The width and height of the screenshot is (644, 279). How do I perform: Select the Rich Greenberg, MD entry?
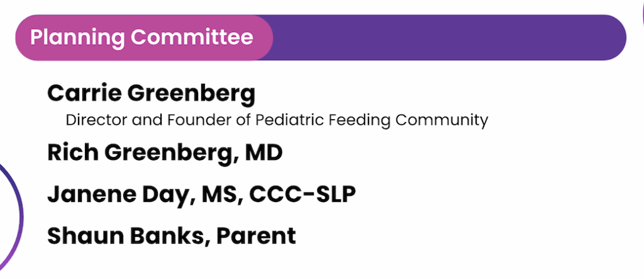[x=165, y=153]
